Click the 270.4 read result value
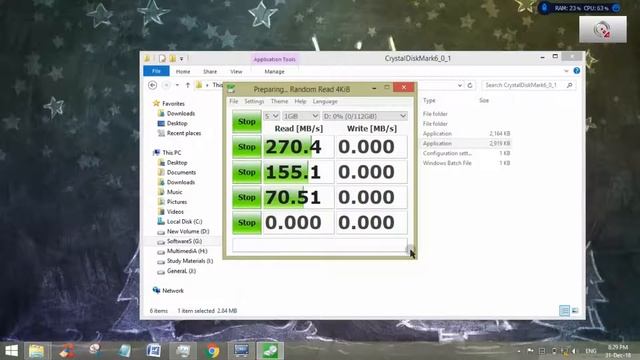 [298, 147]
